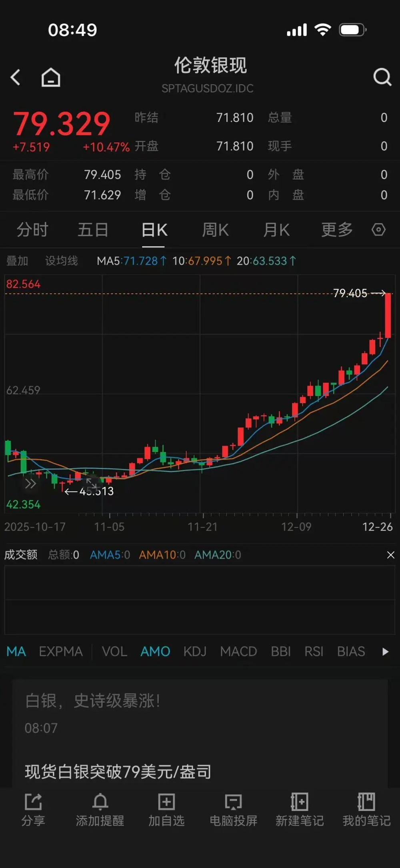The image size is (400, 868).
Task: Select the 分时 tab
Action: pyautogui.click(x=32, y=230)
